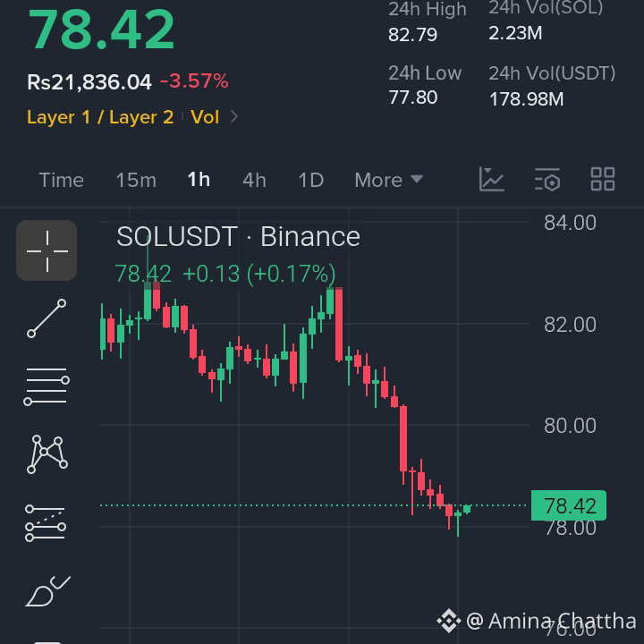644x644 pixels.
Task: Click the -3.57% change value
Action: tap(194, 80)
